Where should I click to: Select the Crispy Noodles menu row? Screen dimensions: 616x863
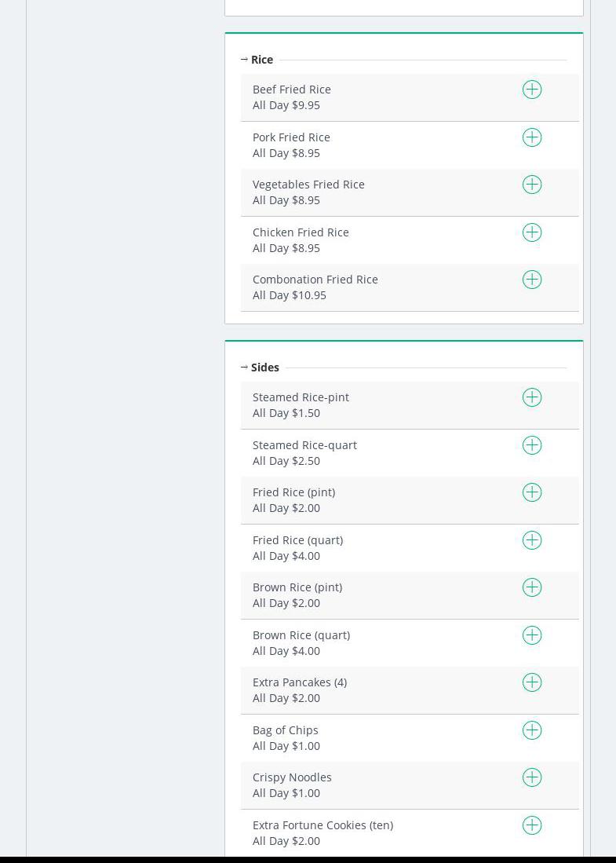point(377,785)
